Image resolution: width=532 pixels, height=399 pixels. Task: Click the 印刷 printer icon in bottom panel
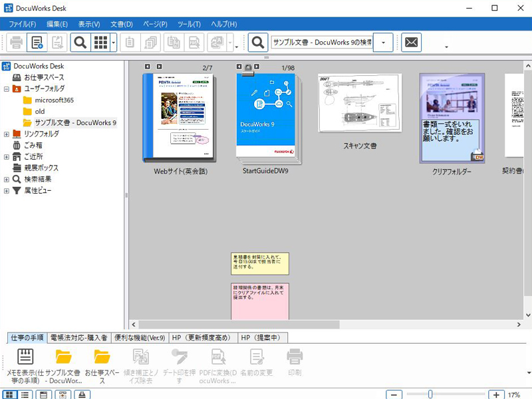point(295,356)
